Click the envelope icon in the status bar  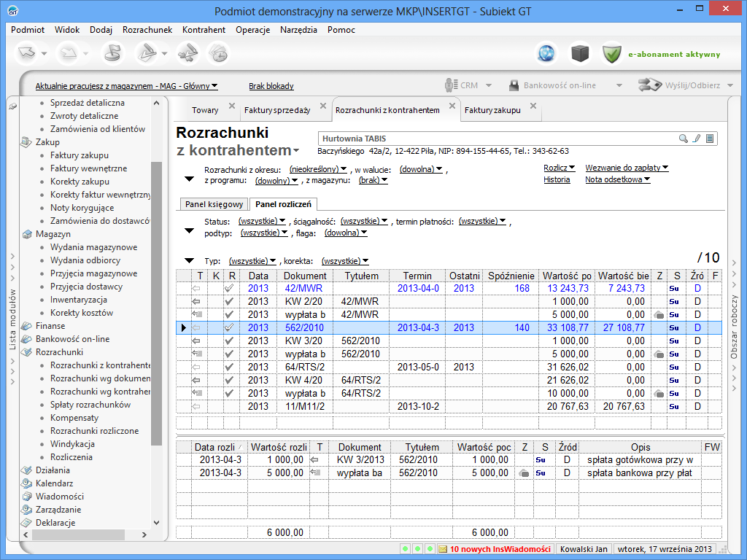point(441,548)
